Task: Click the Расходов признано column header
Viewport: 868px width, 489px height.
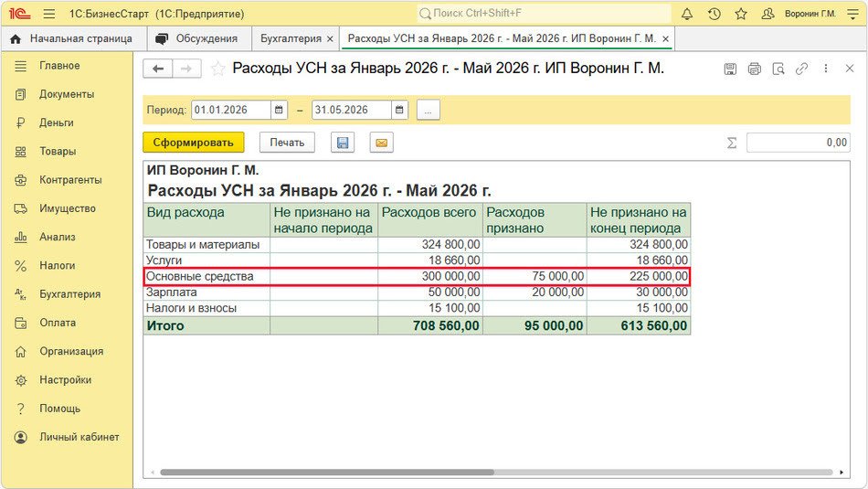Action: 535,220
